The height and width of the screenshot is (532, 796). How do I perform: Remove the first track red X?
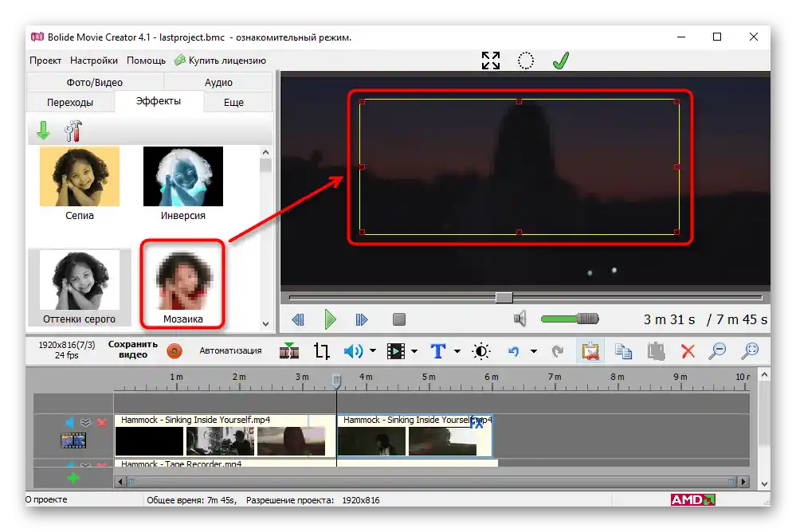click(102, 422)
